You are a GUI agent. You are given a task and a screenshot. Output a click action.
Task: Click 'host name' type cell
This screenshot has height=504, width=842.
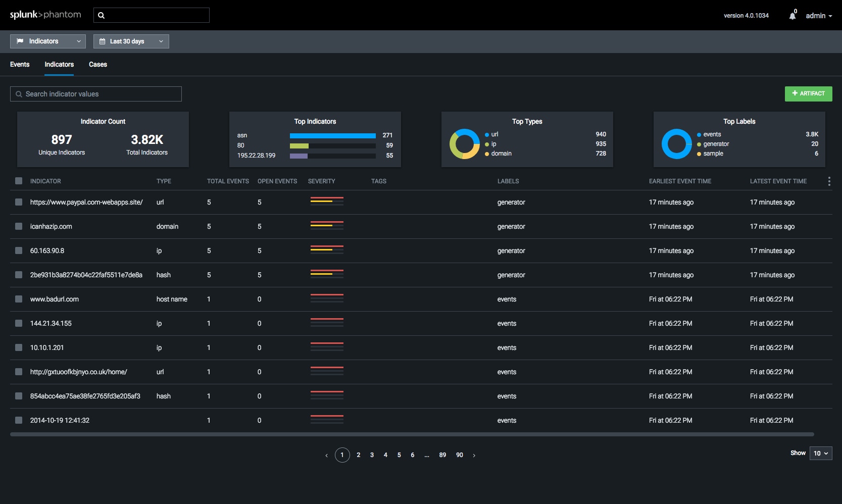pos(172,299)
